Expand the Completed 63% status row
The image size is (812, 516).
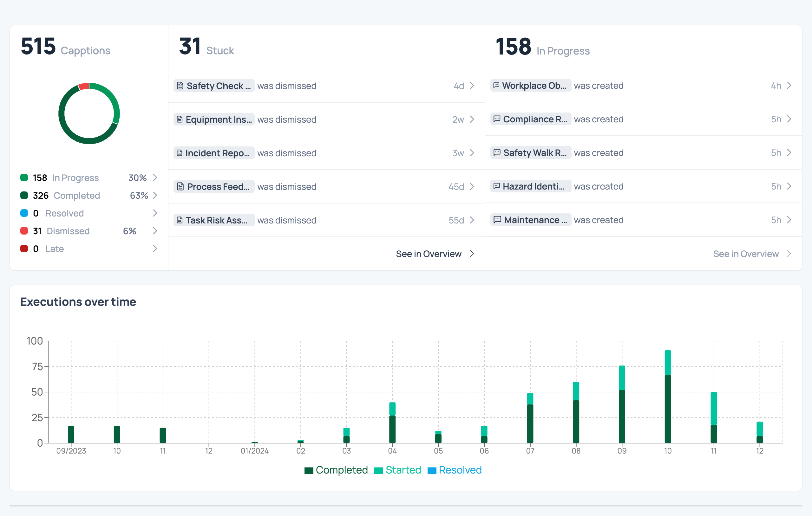pos(155,196)
